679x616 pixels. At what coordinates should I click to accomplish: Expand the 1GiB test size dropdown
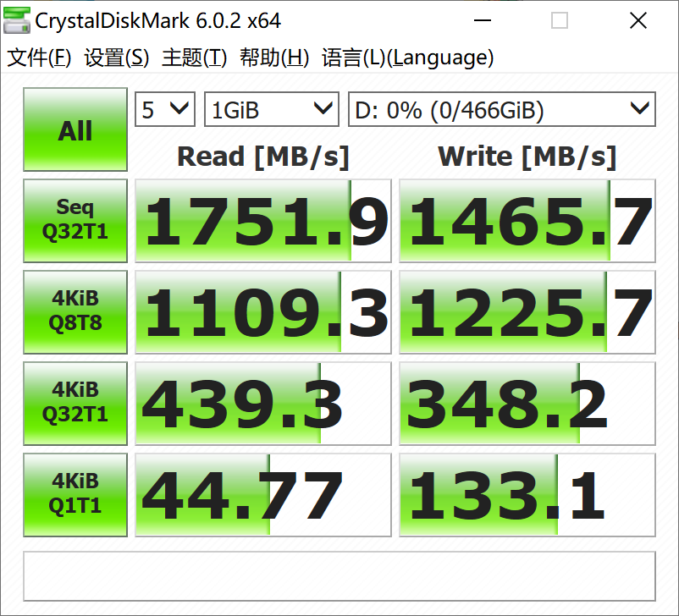(x=271, y=109)
